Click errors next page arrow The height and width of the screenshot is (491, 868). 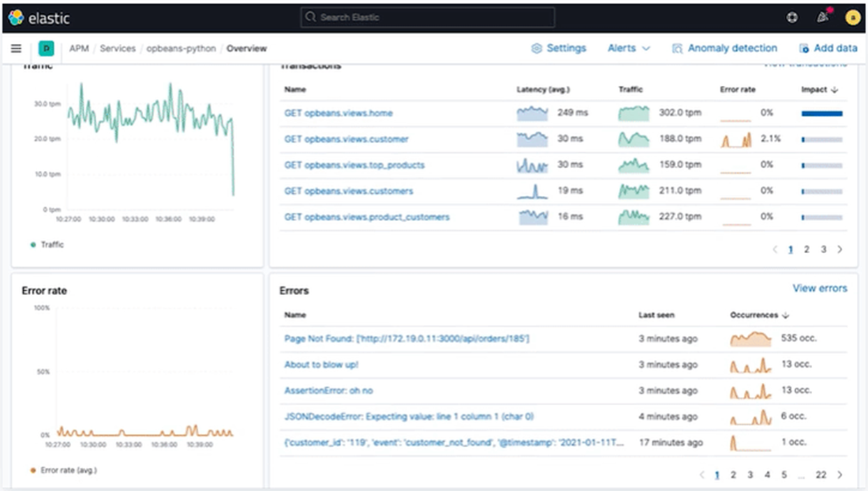tap(839, 474)
